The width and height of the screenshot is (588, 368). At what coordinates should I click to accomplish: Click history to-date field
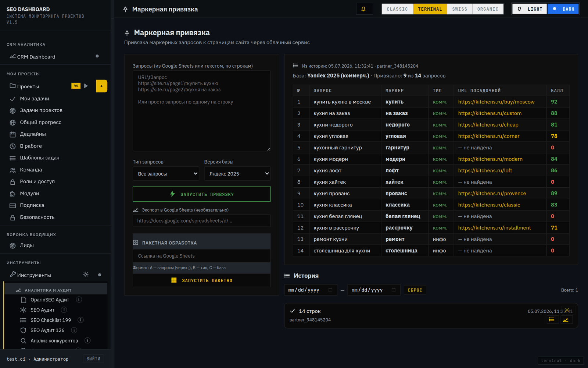tap(374, 290)
